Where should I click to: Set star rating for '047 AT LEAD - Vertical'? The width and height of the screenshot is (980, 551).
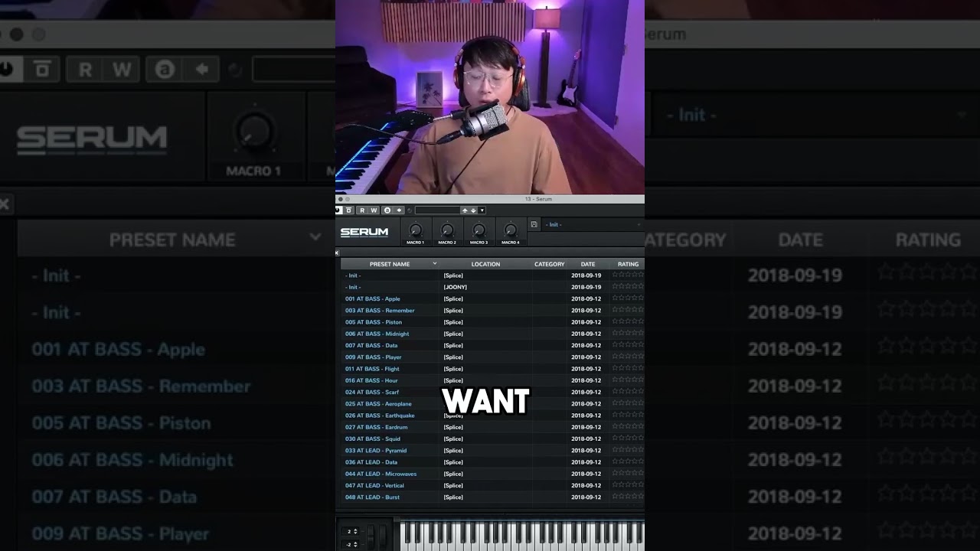[627, 485]
